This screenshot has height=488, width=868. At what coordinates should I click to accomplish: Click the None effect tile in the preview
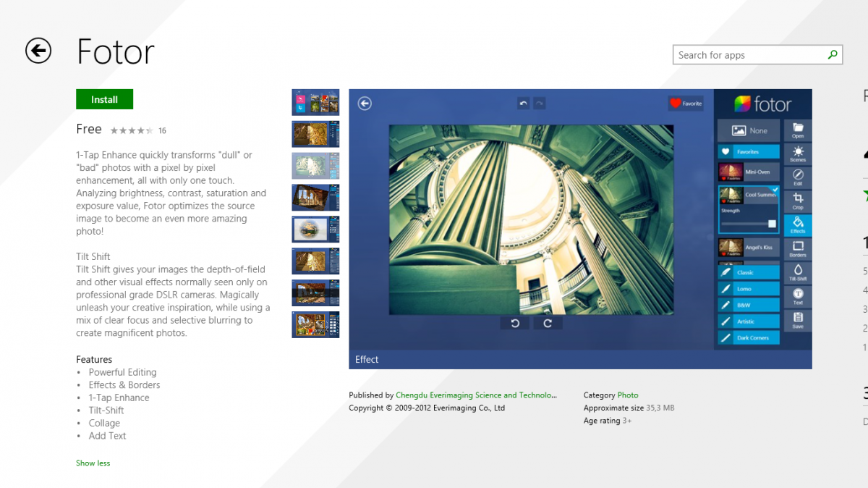tap(749, 131)
